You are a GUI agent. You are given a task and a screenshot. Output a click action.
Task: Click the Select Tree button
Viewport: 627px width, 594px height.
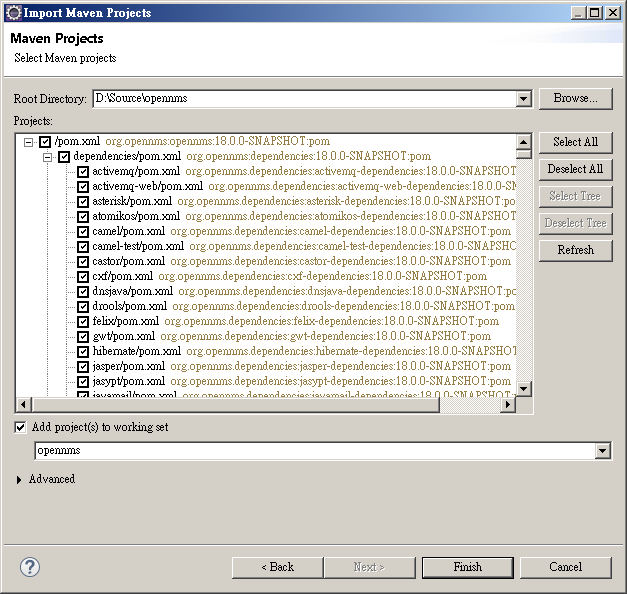coord(575,196)
